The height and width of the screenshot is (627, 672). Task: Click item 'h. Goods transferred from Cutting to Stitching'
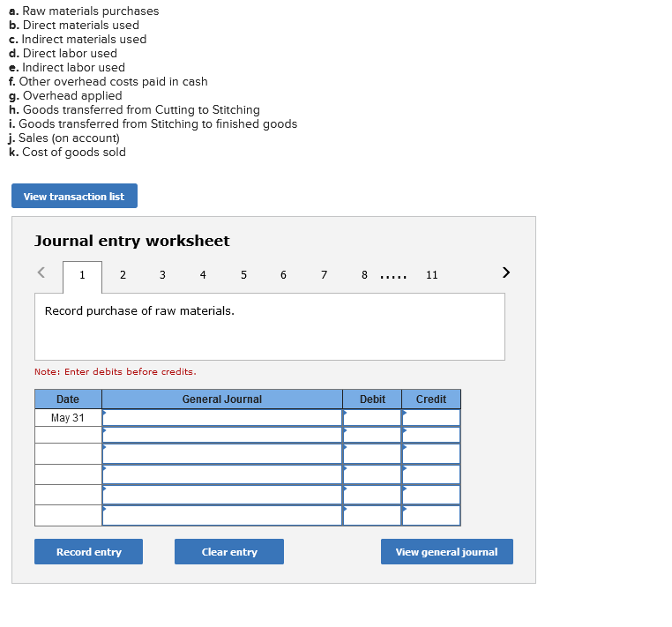tap(134, 110)
